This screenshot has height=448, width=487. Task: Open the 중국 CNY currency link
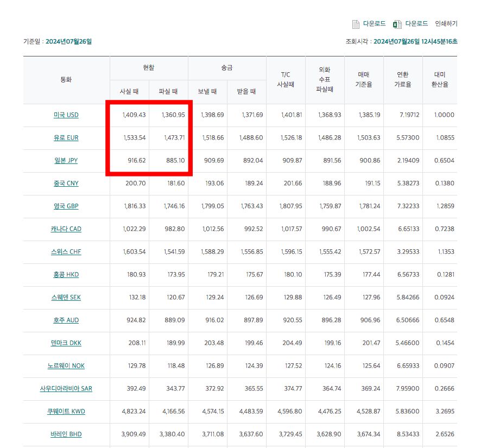(x=66, y=184)
